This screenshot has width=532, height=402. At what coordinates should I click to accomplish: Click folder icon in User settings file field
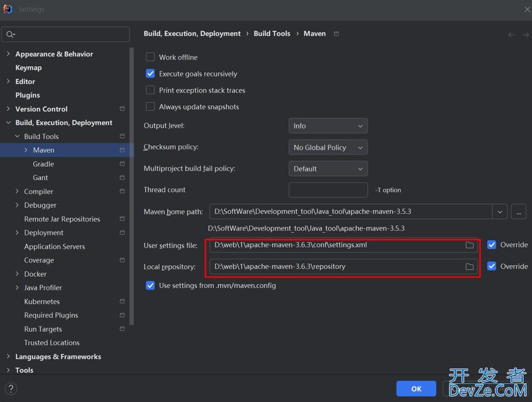(x=469, y=245)
